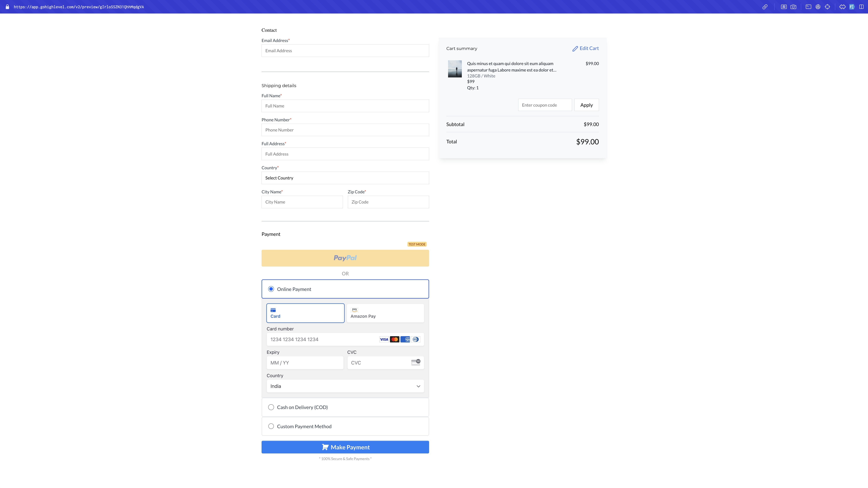Expand the India card country dropdown
This screenshot has height=488, width=868.
coord(345,386)
